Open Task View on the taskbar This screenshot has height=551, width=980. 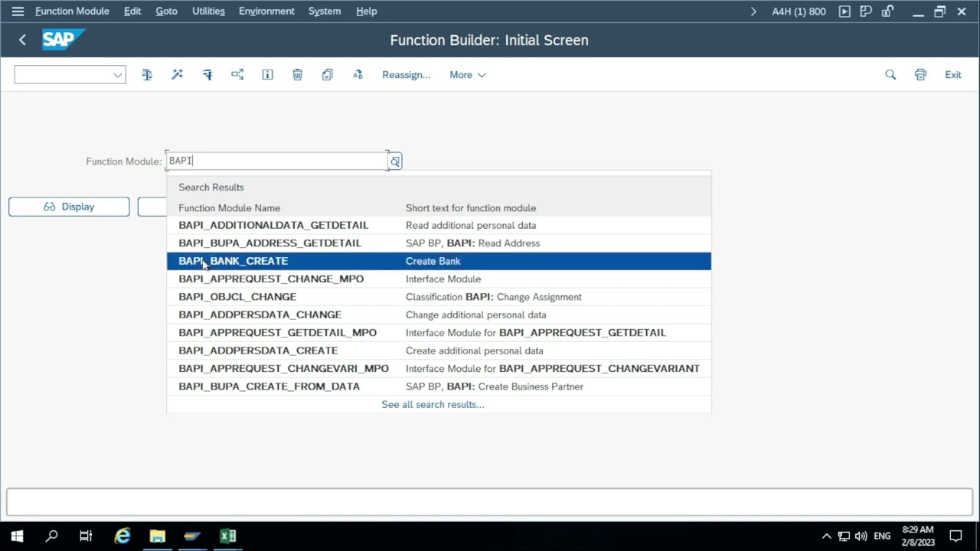(x=86, y=536)
